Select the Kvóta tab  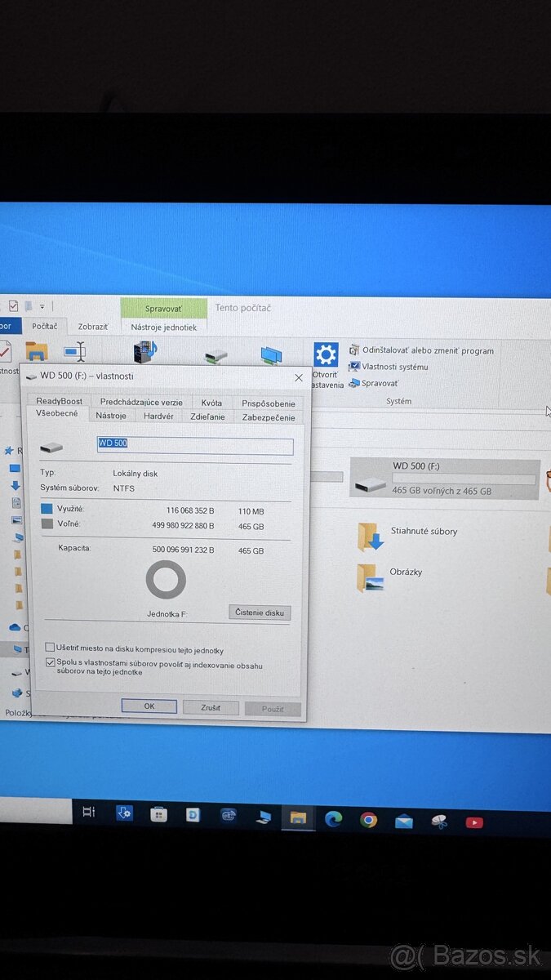click(212, 403)
